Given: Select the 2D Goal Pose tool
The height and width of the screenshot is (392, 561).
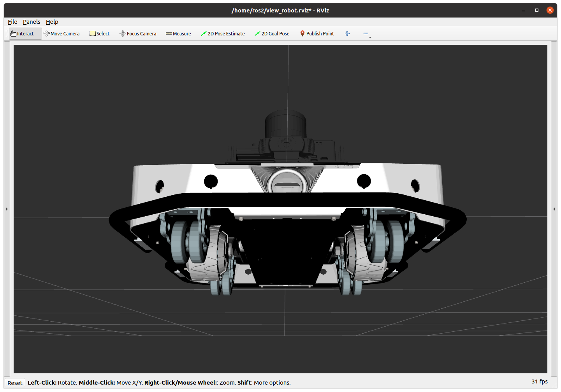Looking at the screenshot, I should 272,34.
